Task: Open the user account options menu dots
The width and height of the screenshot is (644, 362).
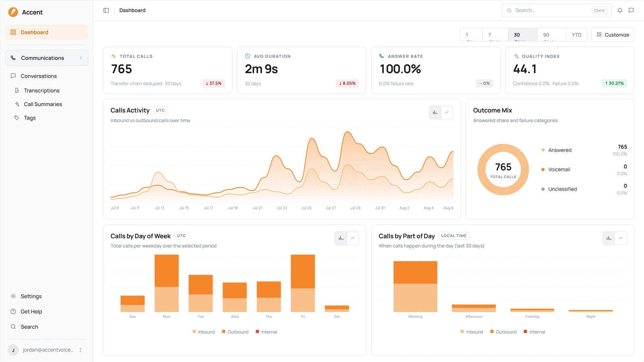Action: point(81,350)
